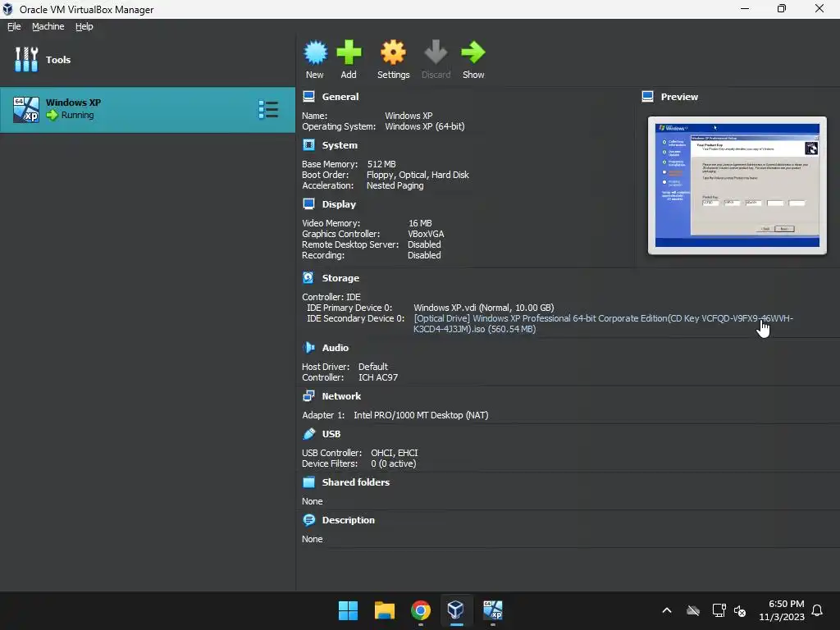Click the Audio section speaker icon

click(308, 348)
